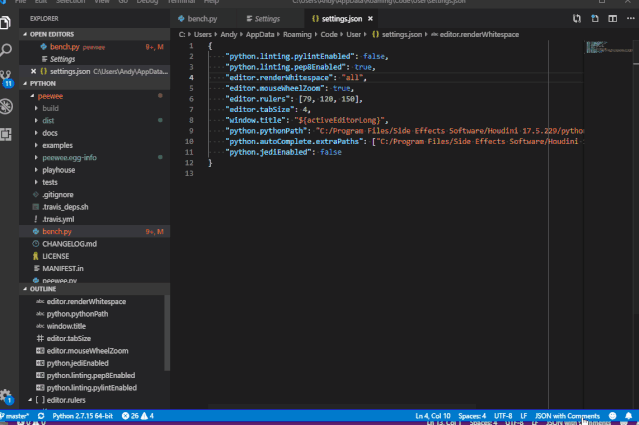Open the Debug view icon
Screen dimensions: 639x425
pos(6,106)
